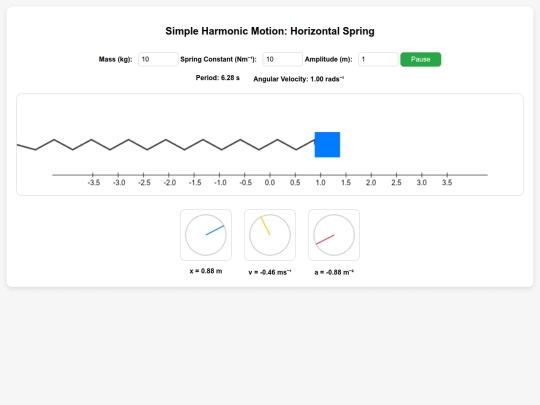Click the zigzag spring drawing
Viewport: 540px width, 405px height.
pyautogui.click(x=166, y=145)
